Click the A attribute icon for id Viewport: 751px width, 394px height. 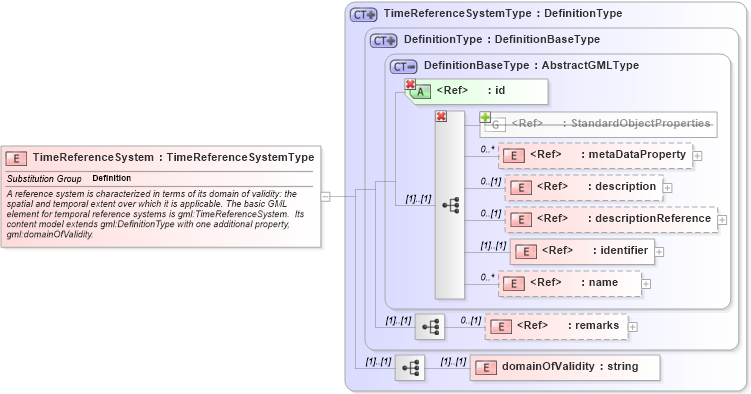[x=421, y=92]
